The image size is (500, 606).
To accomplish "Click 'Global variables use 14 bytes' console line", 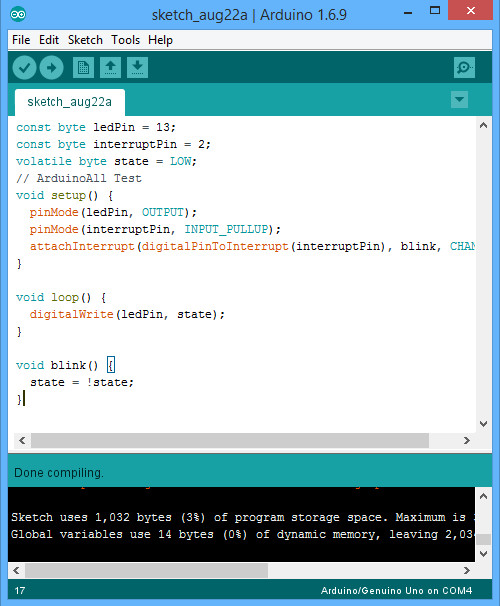I will coord(243,534).
